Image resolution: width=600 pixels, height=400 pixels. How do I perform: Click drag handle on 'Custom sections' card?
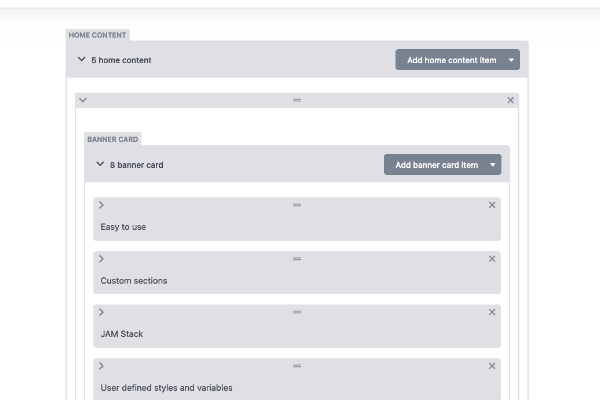297,259
